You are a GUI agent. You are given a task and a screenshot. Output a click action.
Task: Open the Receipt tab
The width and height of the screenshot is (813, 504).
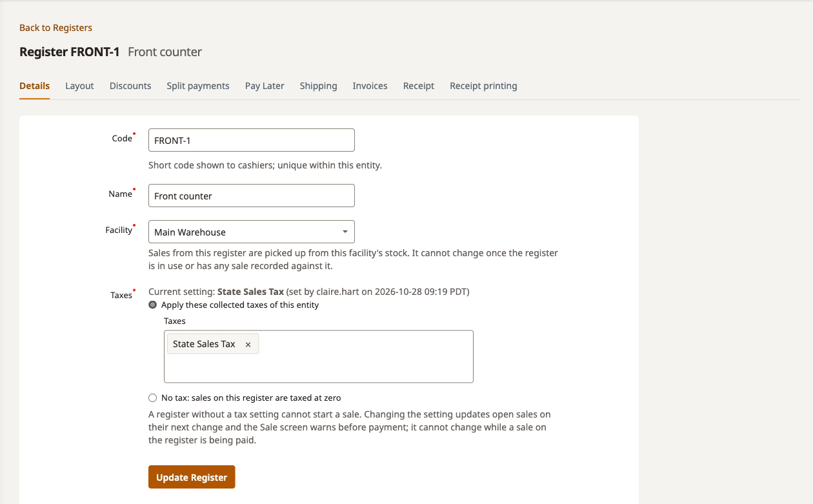point(419,86)
